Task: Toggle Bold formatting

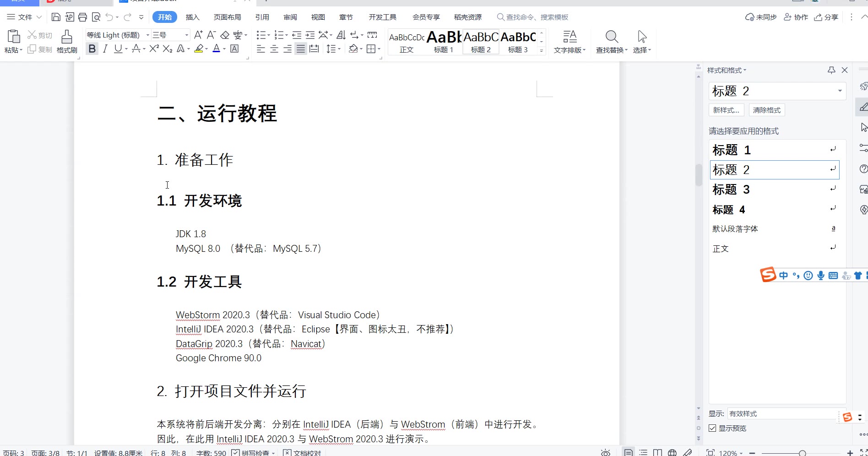Action: point(92,49)
